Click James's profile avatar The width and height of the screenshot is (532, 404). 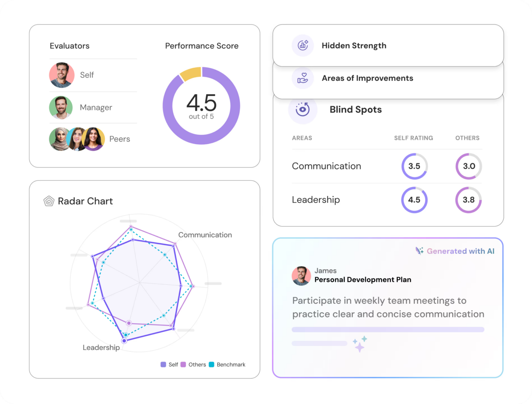click(301, 275)
